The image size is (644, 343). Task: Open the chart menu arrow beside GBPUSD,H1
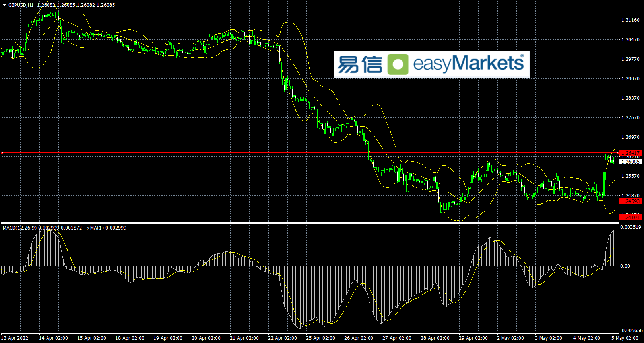tap(4, 5)
